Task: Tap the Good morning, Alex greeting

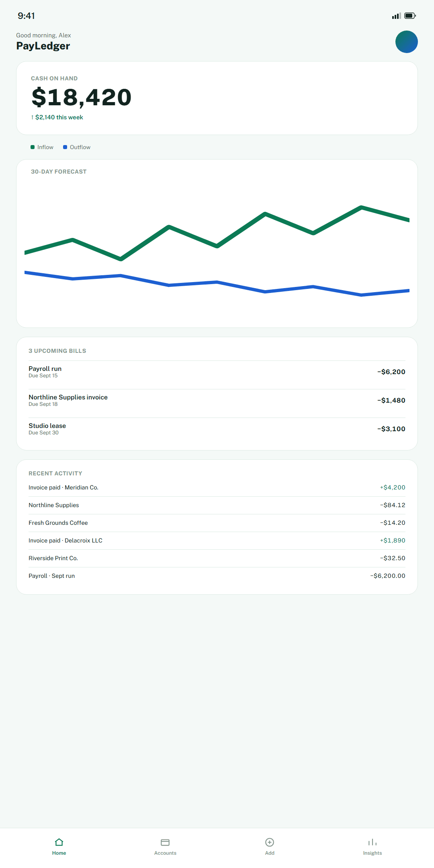Action: pos(43,35)
